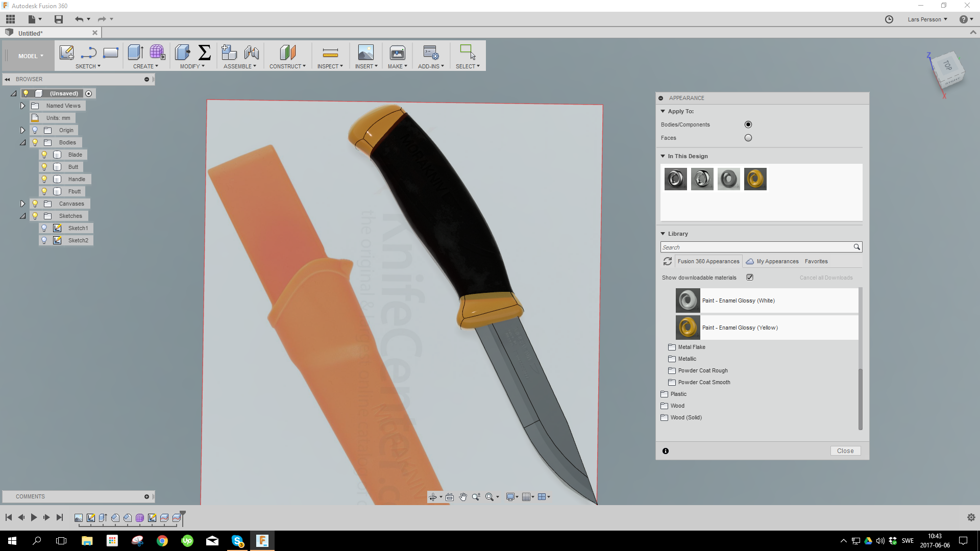
Task: Click the Cancel all Downloads link
Action: [826, 278]
